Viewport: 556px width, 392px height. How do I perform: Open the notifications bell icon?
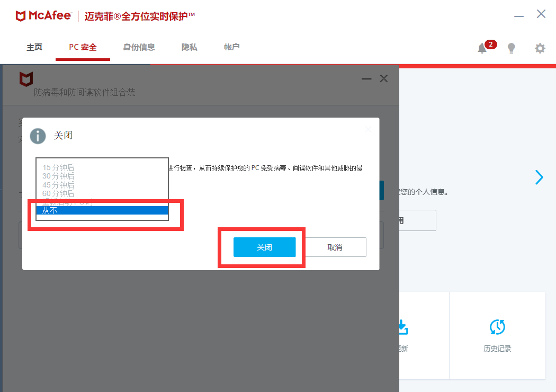click(482, 48)
